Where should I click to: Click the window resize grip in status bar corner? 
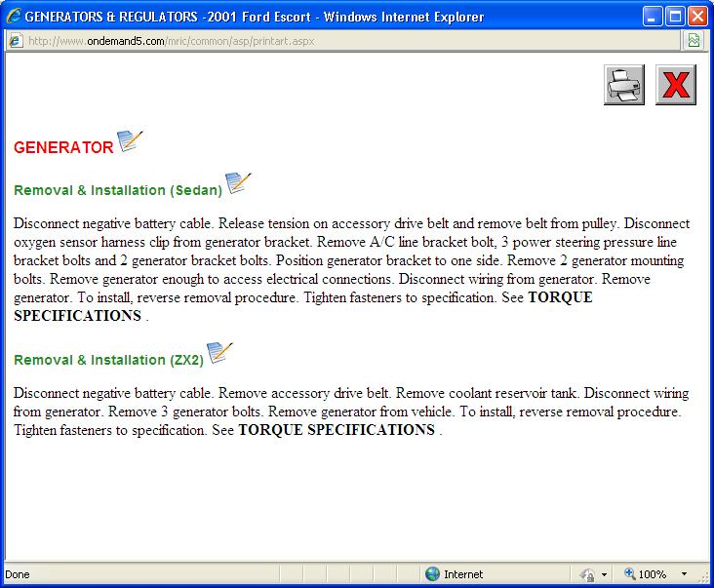[704, 576]
